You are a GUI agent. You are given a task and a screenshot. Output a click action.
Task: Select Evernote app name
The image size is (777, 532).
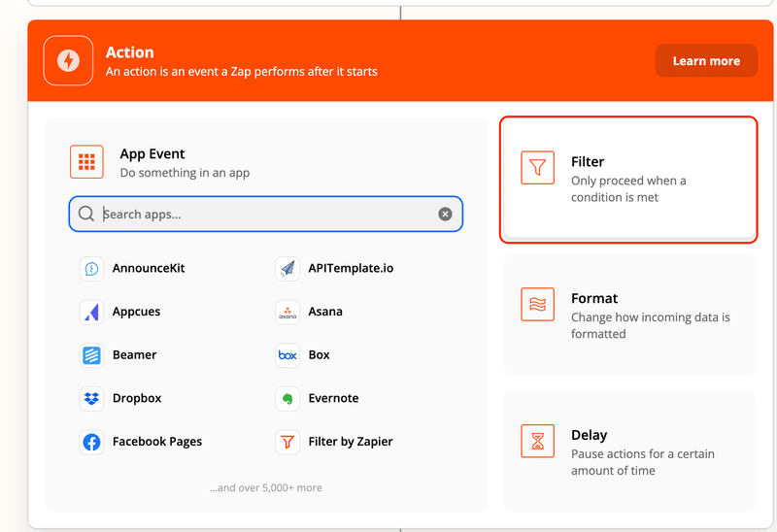pos(333,398)
